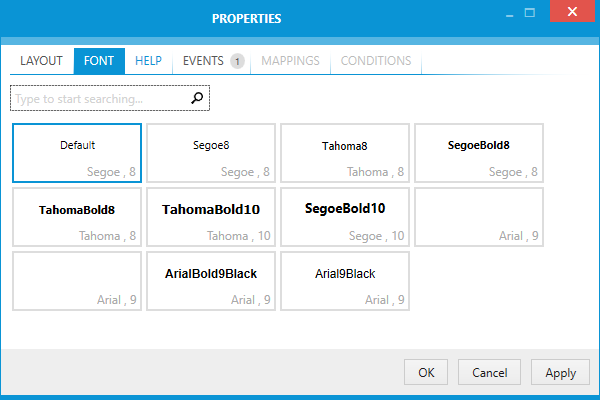Select the SegoeBold8 font tile

(479, 153)
